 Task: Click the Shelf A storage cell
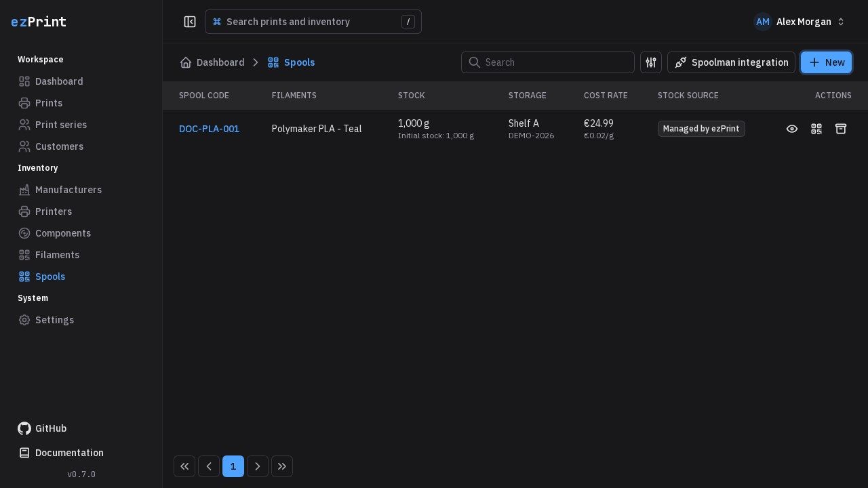524,123
